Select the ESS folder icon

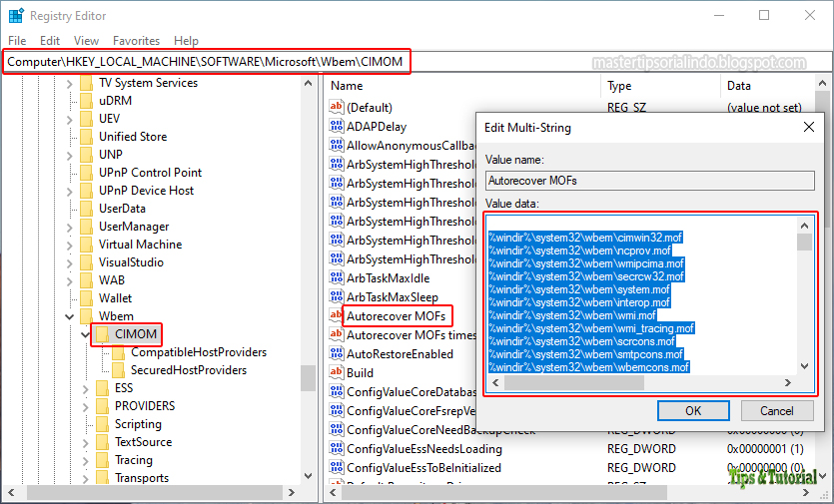(102, 388)
